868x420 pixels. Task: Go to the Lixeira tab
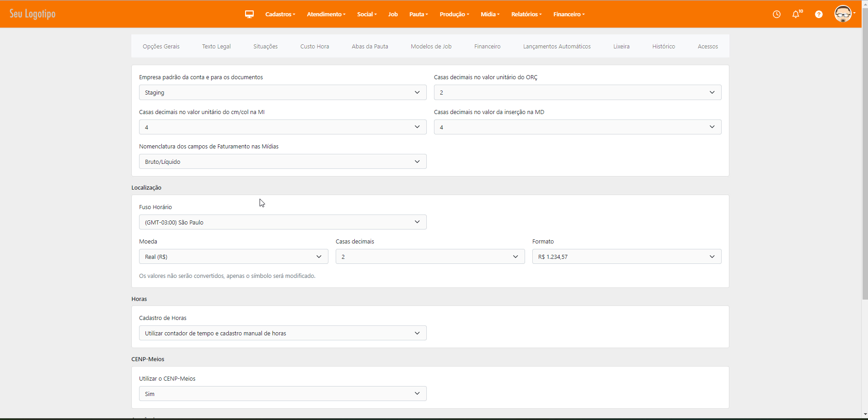click(x=621, y=46)
